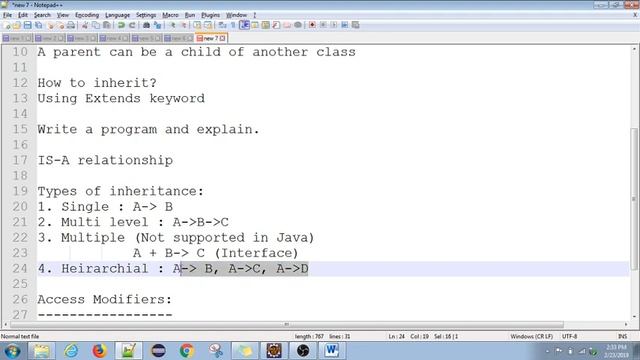Click the Copy toolbar icon
This screenshot has height=360, width=640.
click(96, 25)
